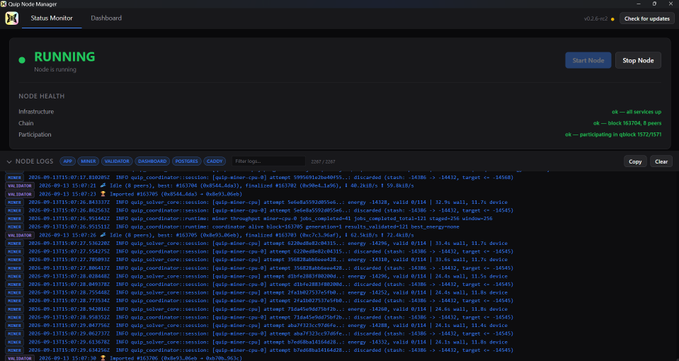Screen dimensions: 679x361
Task: Click the NODE HEALTH heading
Action: [42, 96]
